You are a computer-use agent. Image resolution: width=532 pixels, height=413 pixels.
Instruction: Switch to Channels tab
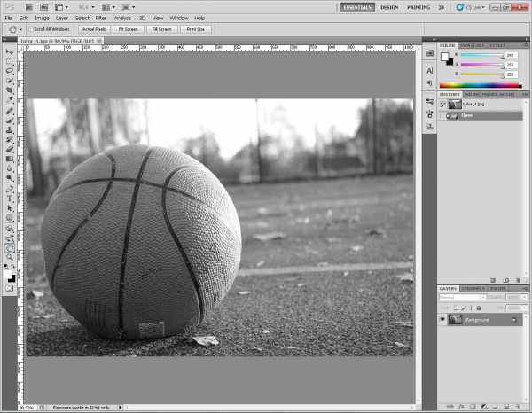click(x=473, y=289)
